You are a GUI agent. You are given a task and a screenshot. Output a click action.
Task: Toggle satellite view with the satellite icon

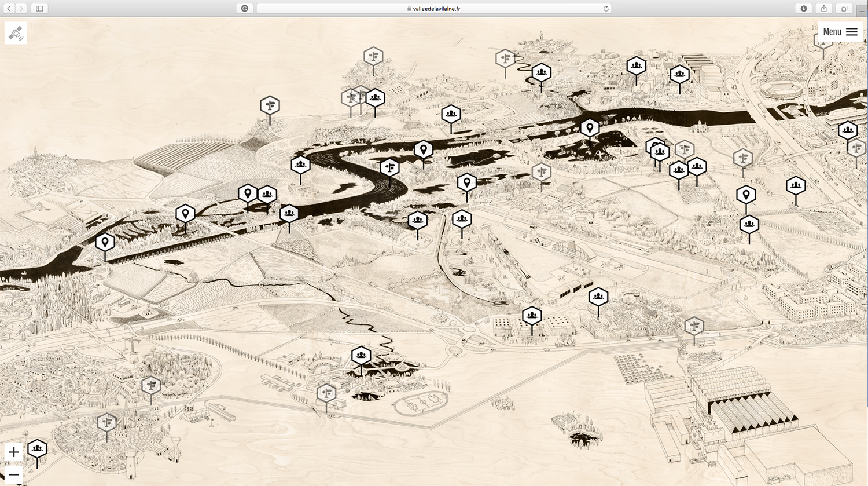16,33
